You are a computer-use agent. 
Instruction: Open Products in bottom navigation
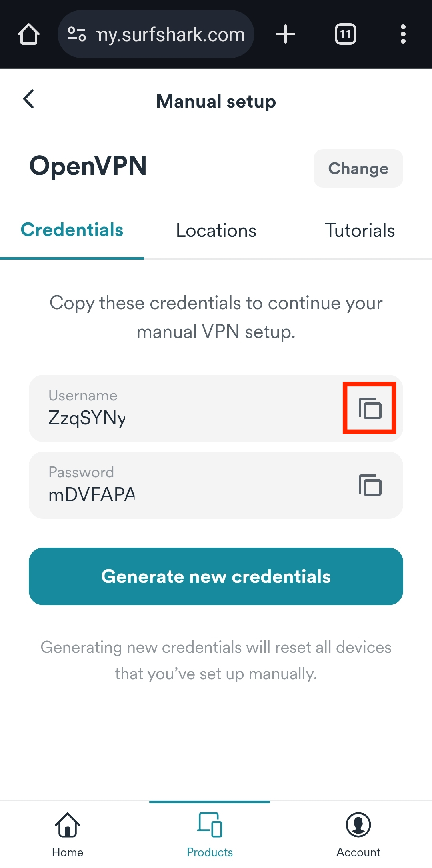[210, 835]
